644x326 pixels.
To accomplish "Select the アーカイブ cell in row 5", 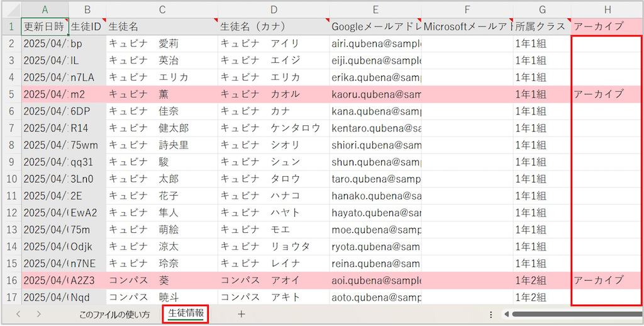I will coord(607,94).
